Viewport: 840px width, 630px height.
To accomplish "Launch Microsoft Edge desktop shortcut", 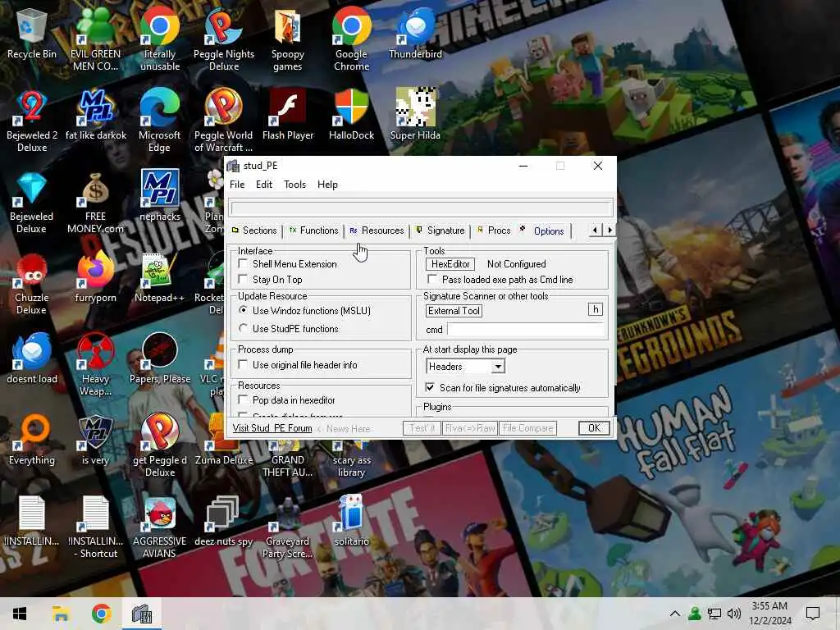I will click(x=160, y=120).
